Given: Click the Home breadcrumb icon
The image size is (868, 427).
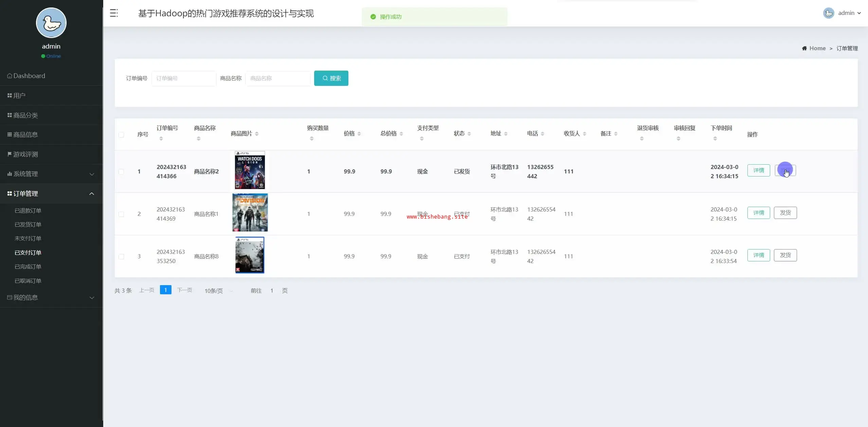Looking at the screenshot, I should click(804, 49).
